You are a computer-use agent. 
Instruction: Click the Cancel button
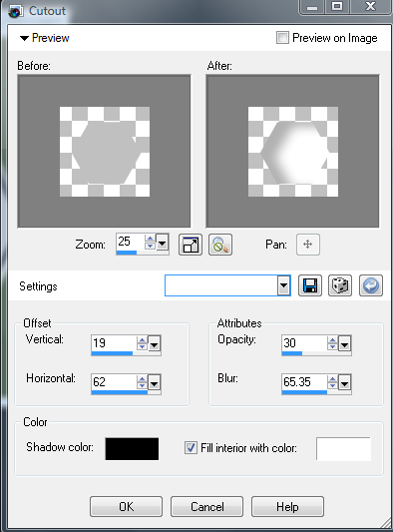[206, 507]
